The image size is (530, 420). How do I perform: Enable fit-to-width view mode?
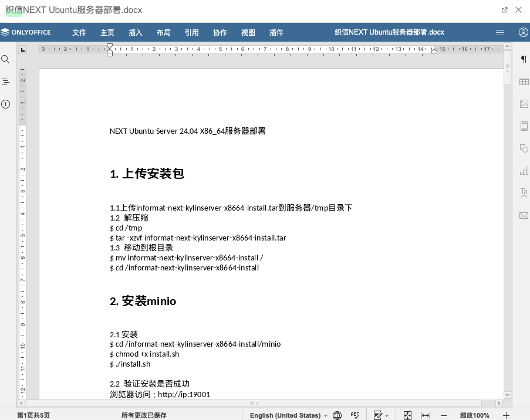tap(425, 415)
